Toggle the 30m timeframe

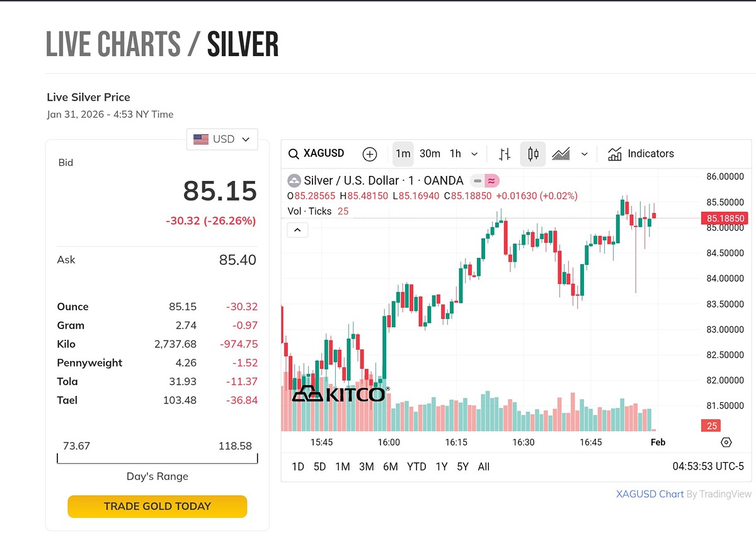click(x=430, y=154)
